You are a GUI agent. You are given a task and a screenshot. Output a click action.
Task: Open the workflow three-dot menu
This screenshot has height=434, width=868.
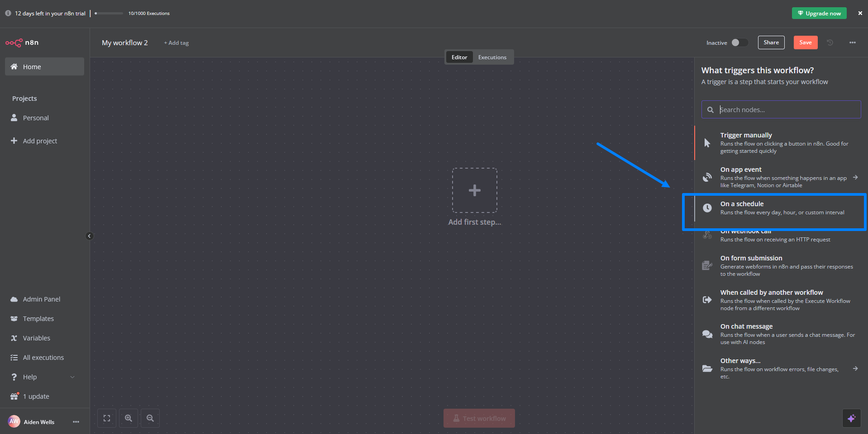pyautogui.click(x=853, y=42)
